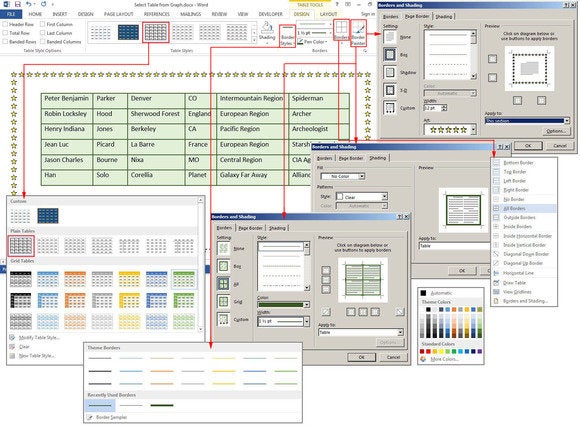Click View Gridlines in Borders menu
This screenshot has width=580, height=426.
pyautogui.click(x=517, y=292)
